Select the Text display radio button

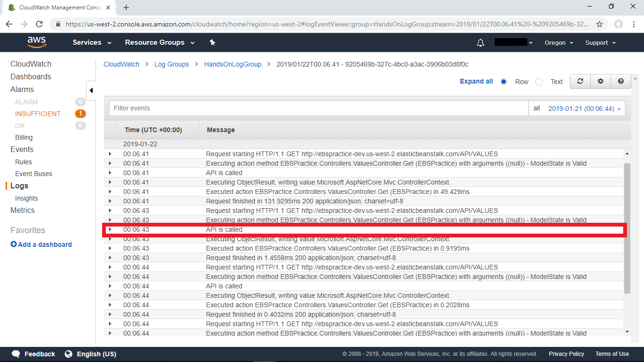[x=539, y=81]
